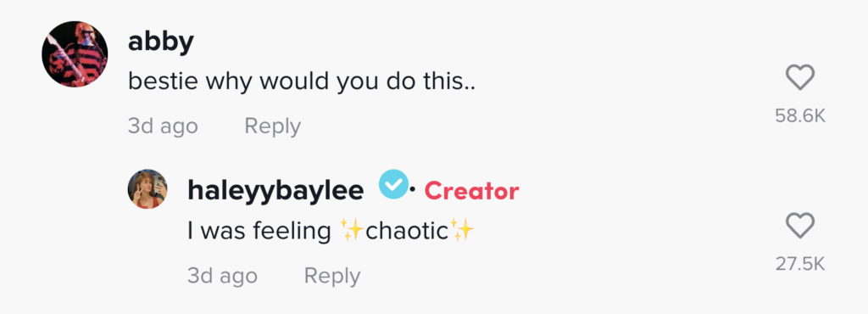Select the 27.5K like count
Viewport: 868px width, 314px height.
[800, 264]
